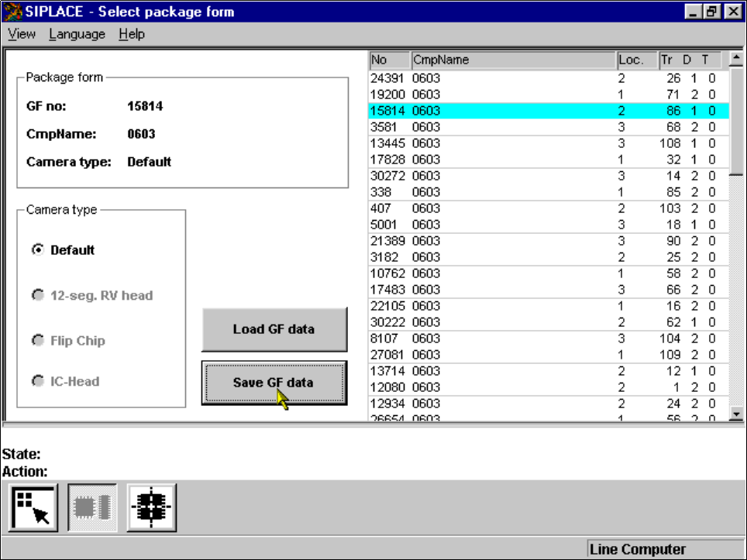This screenshot has width=747, height=560.
Task: Choose the Flip Chip camera type
Action: (36, 341)
